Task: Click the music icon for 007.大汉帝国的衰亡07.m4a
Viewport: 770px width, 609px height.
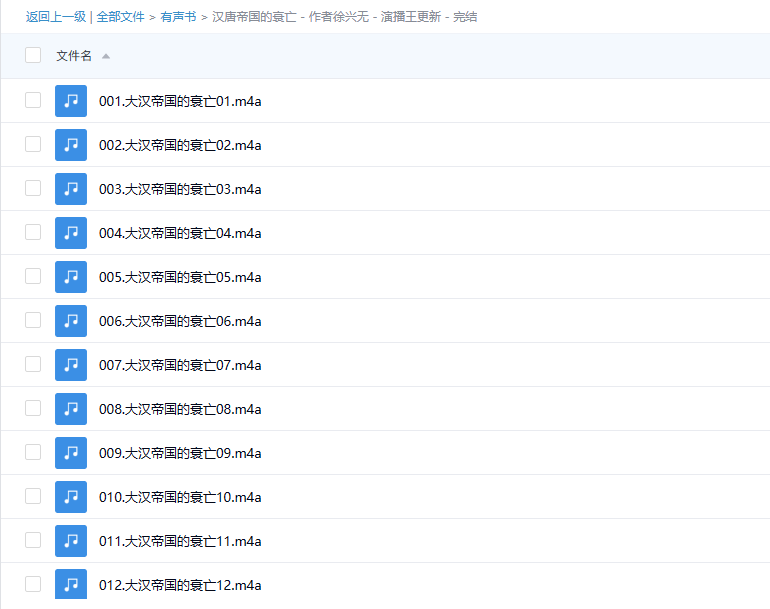Action: 71,365
